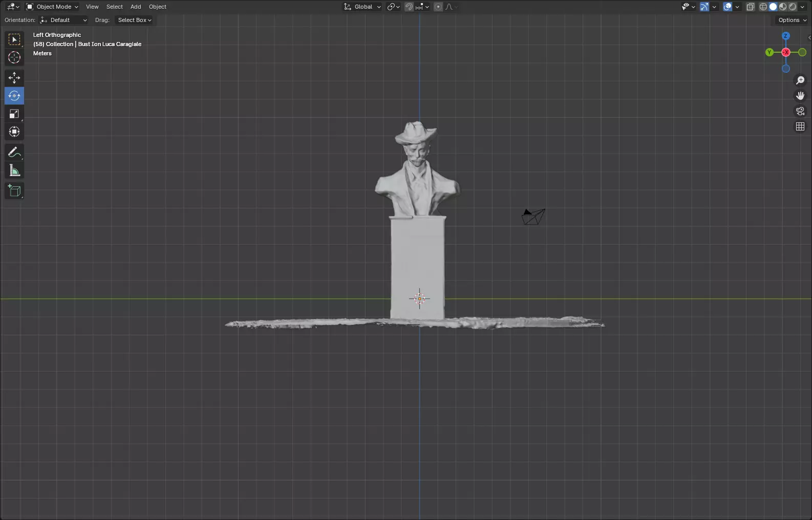This screenshot has width=812, height=520.
Task: Open the editor type menu
Action: tap(13, 7)
